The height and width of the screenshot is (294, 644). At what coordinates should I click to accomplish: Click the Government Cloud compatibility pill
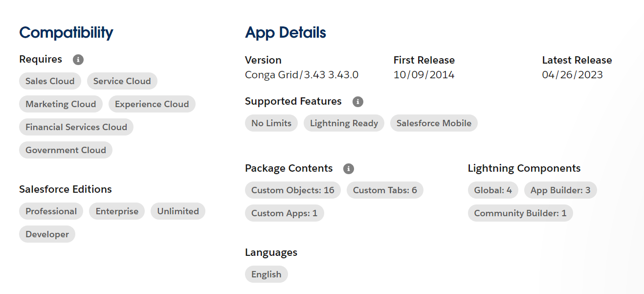tap(65, 150)
